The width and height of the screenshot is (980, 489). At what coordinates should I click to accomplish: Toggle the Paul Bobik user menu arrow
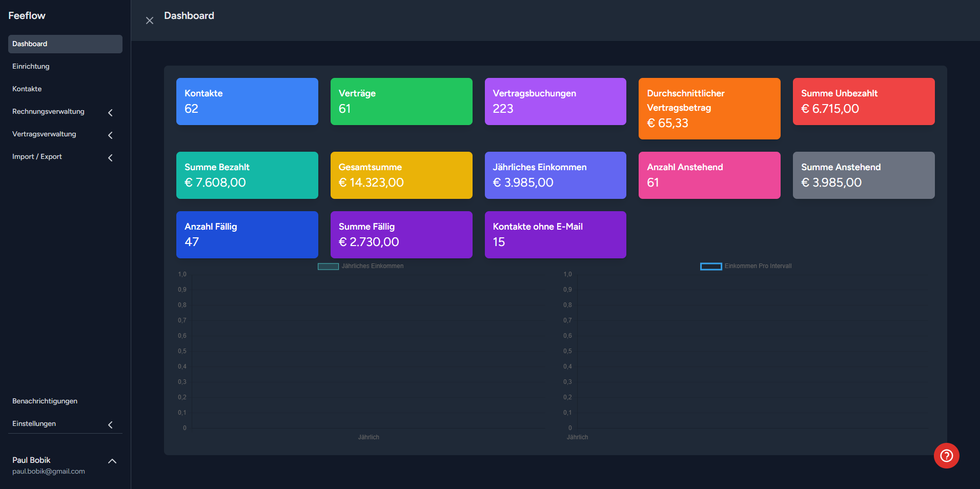[x=112, y=461]
